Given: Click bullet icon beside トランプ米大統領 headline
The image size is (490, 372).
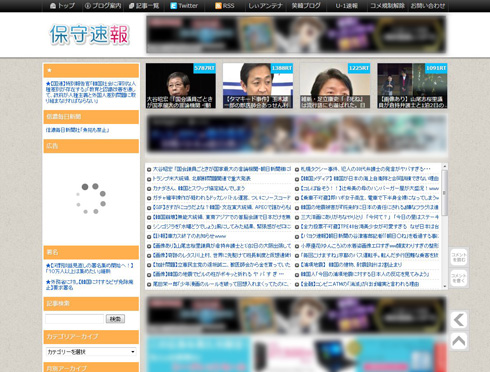Looking at the screenshot, I should coord(149,179).
